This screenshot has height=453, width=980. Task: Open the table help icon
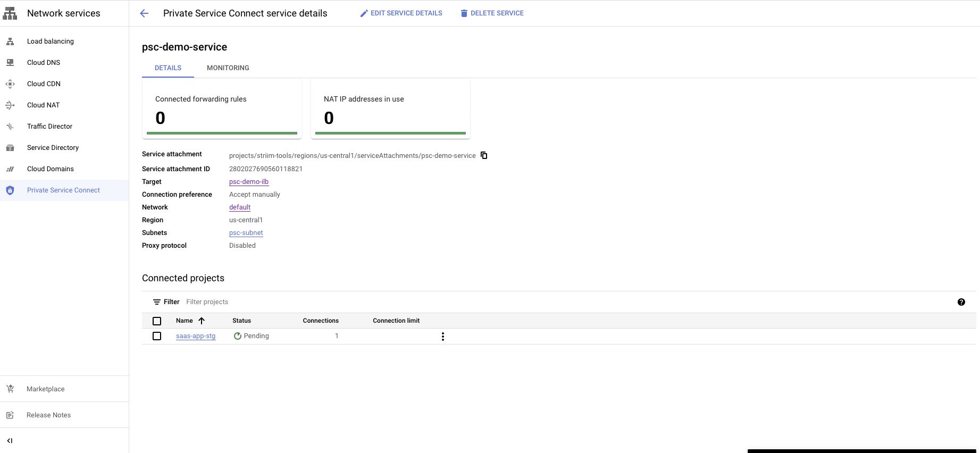(x=961, y=302)
